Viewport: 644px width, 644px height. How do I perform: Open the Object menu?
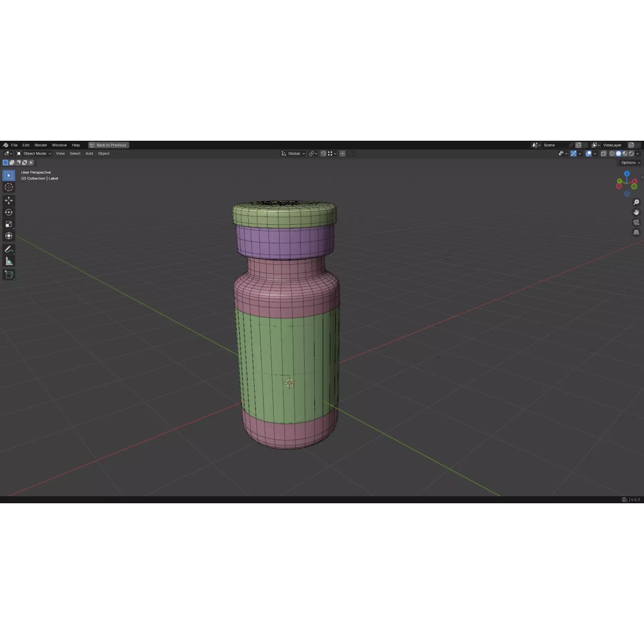click(104, 154)
